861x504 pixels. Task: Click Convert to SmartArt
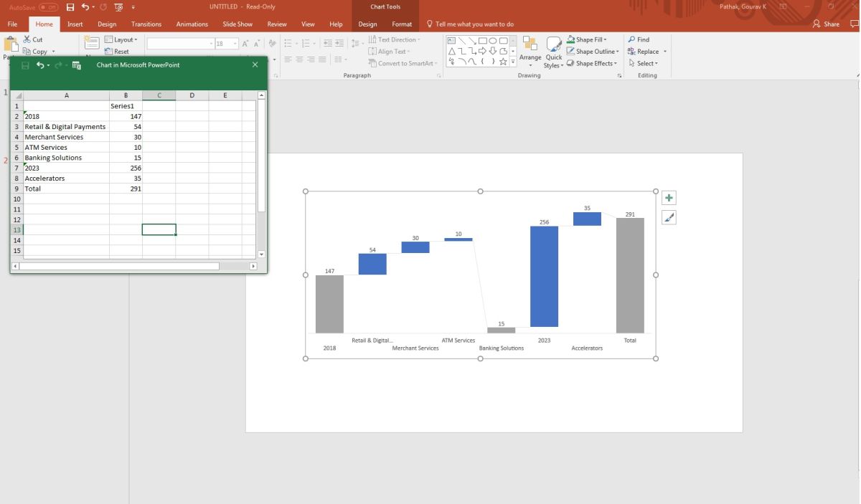[403, 63]
